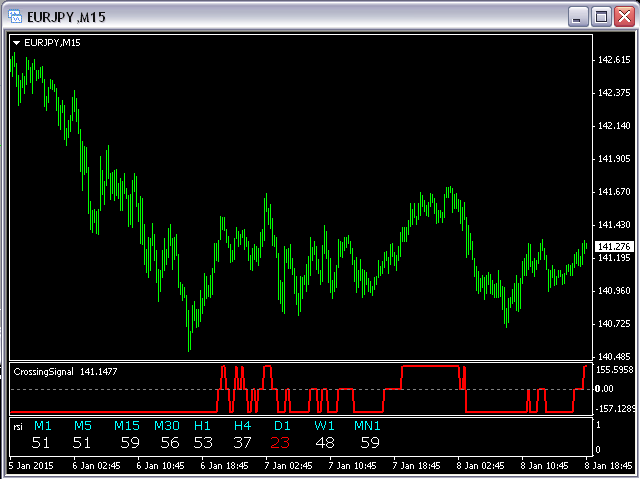Select the M1 timeframe label
Screen dimensions: 640x480
click(42, 426)
